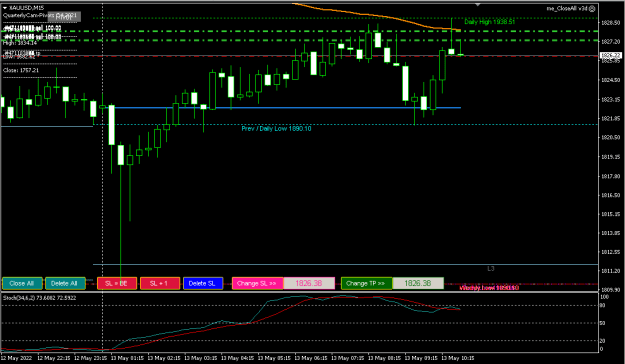Click the stochastic 80 level scale label

[x=602, y=306]
